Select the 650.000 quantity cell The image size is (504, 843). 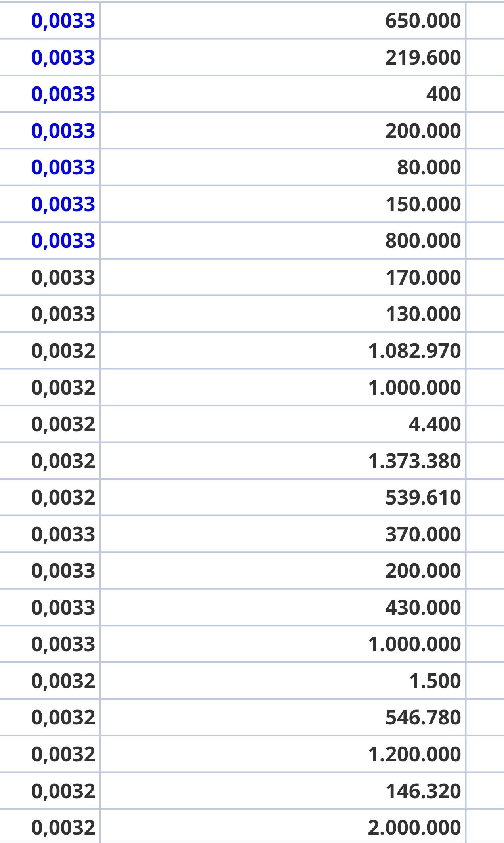point(283,21)
